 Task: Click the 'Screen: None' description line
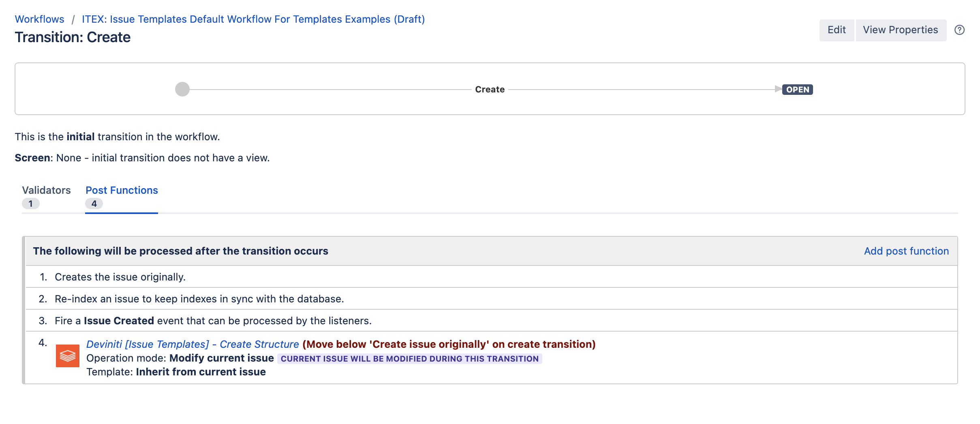(142, 158)
